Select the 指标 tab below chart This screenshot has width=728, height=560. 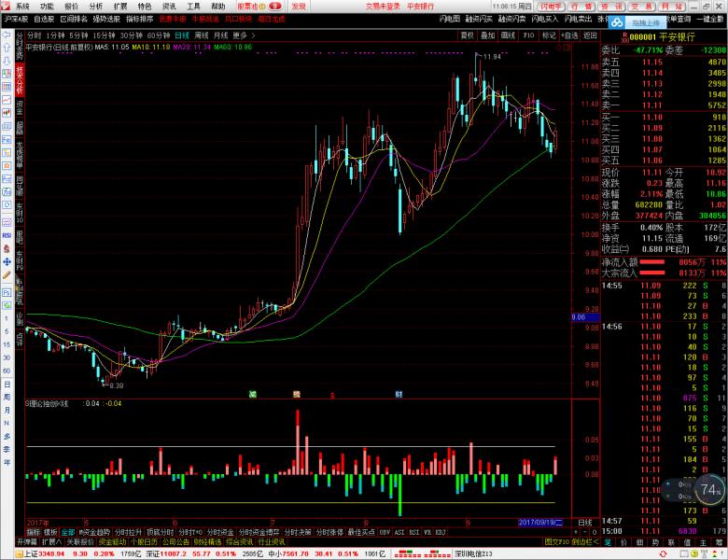coord(34,532)
